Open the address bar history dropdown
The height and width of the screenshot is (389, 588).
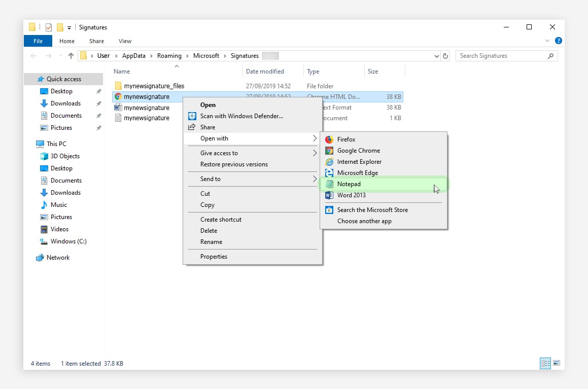click(436, 56)
